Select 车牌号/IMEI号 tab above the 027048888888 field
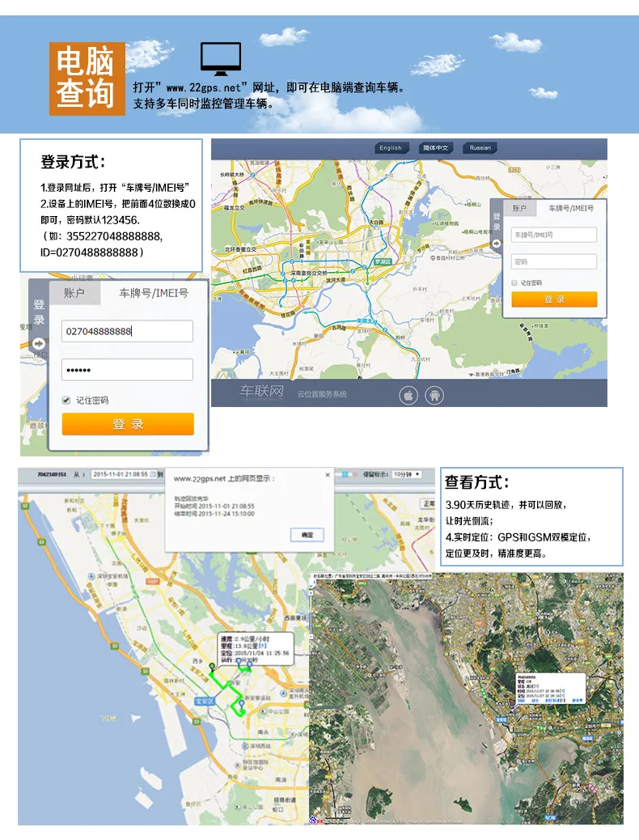The image size is (639, 840). point(153,293)
